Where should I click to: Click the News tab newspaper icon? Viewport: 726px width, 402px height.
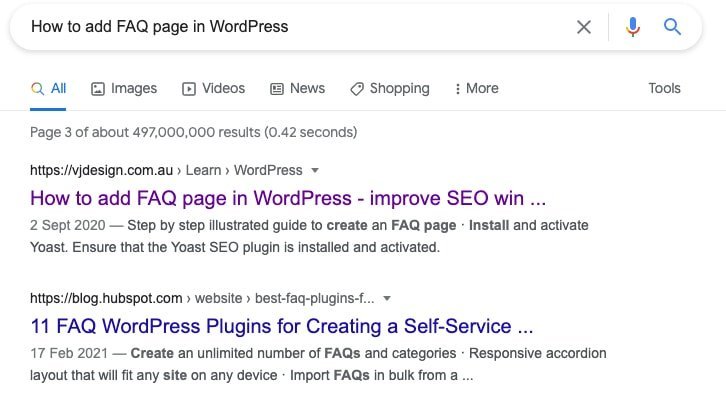277,89
